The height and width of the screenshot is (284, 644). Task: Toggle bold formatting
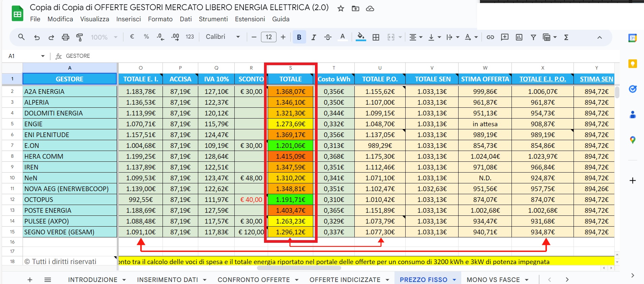[299, 37]
